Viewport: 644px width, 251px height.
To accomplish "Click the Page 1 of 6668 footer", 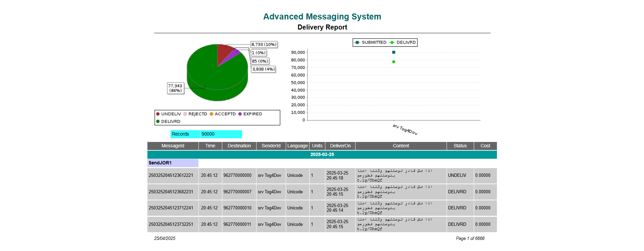I will click(x=470, y=239).
